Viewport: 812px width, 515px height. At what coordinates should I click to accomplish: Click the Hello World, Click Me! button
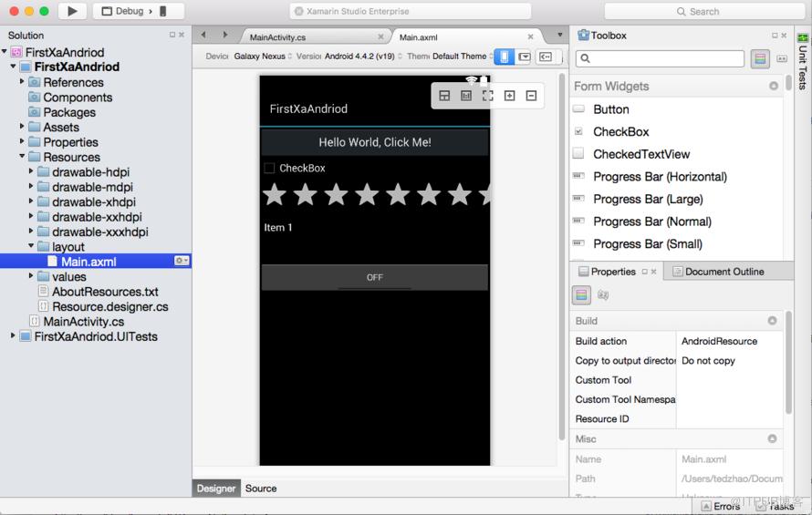coord(374,142)
